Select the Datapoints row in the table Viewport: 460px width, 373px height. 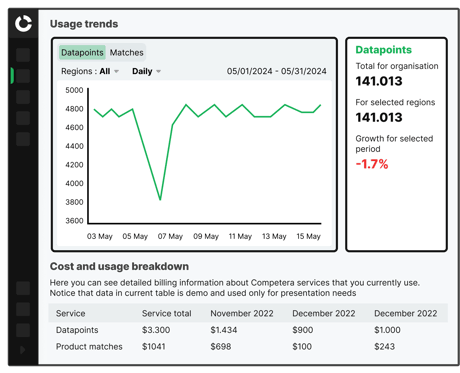[x=248, y=330]
